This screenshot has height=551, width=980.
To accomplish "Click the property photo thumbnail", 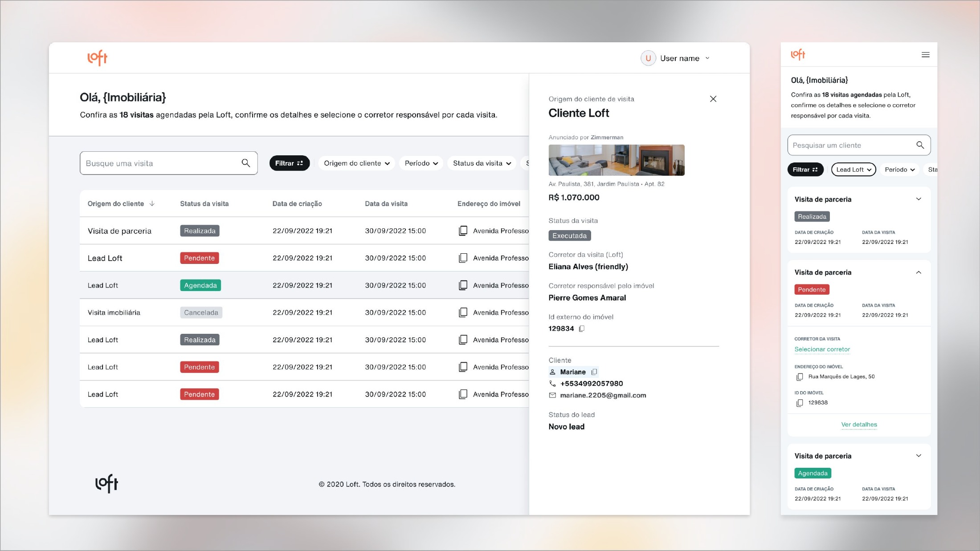I will click(x=617, y=160).
